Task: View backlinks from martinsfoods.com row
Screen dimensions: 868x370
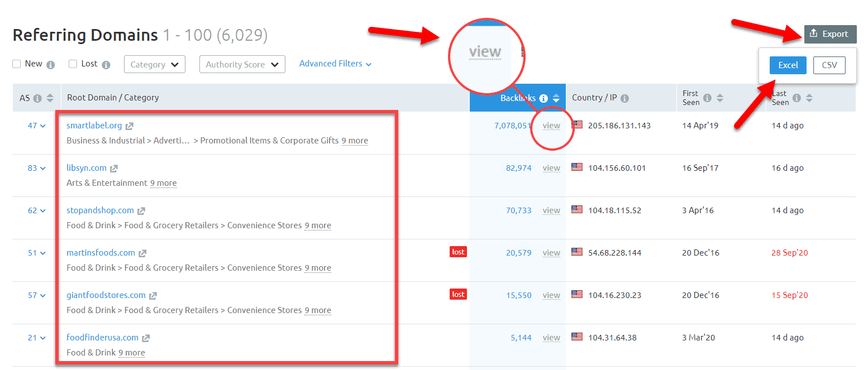Action: 551,253
